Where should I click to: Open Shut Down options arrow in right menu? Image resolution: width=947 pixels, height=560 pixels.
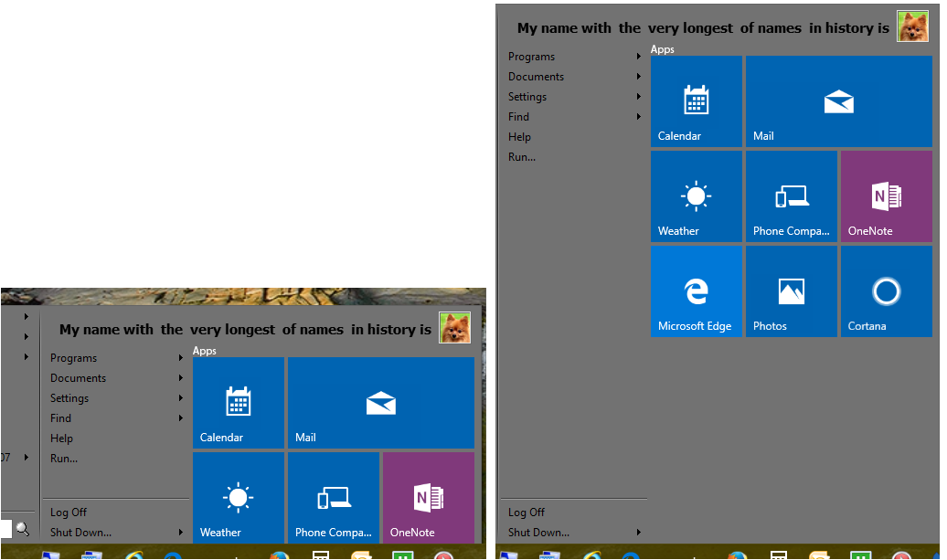pyautogui.click(x=638, y=533)
